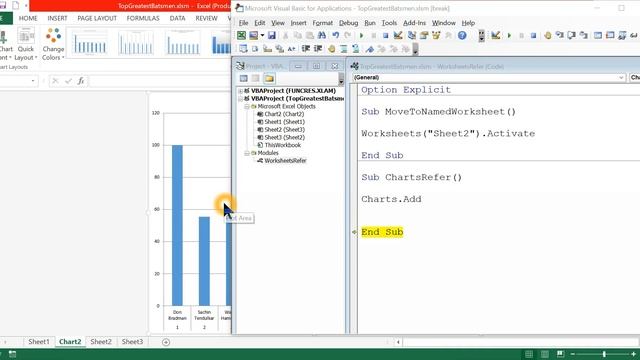Screen dimensions: 640x360
Task: Add a new sheet with the plus button
Action: (x=166, y=342)
